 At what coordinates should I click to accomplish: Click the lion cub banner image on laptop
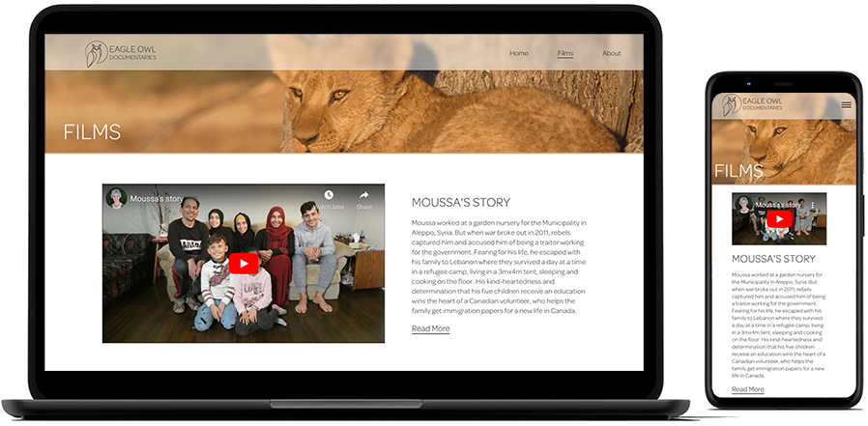(x=344, y=112)
